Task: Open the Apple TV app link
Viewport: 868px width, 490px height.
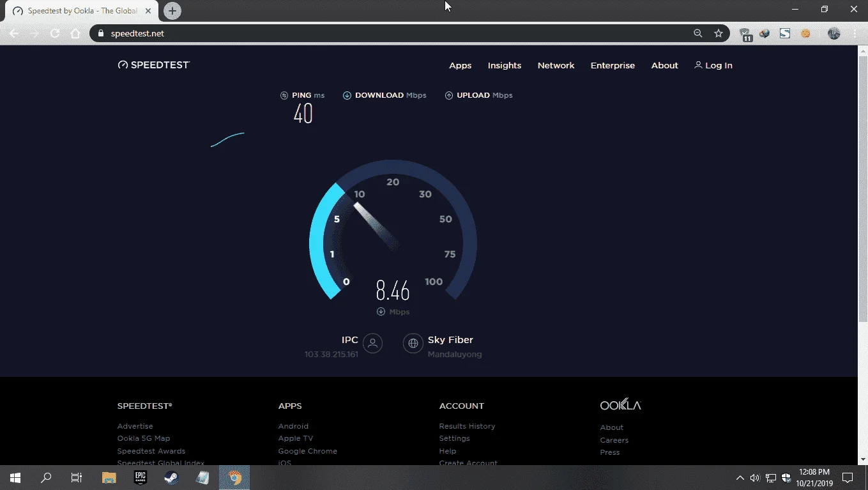Action: tap(296, 438)
